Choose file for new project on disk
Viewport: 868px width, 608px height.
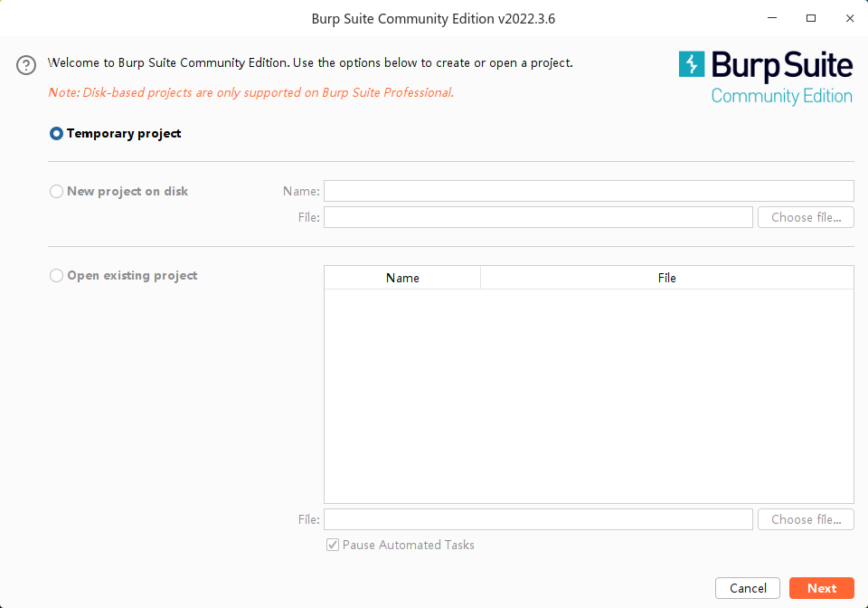(806, 217)
